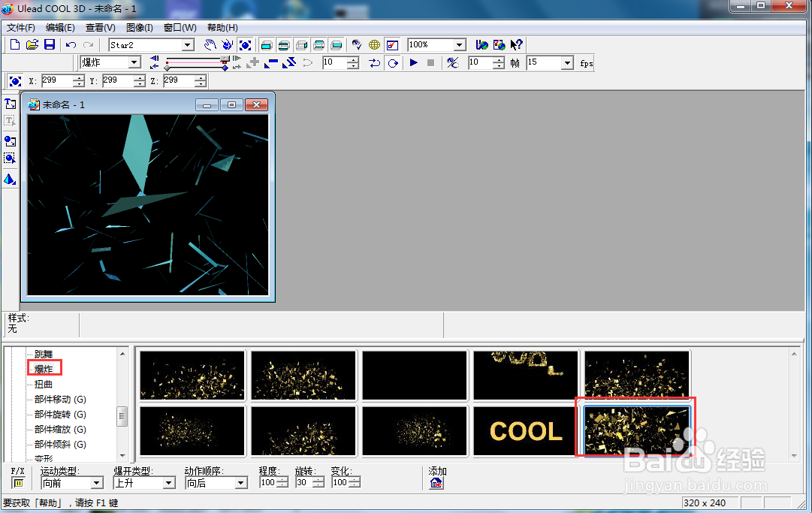Select the highlighted explosion thumbnail in bottom row
The width and height of the screenshot is (812, 513).
(x=637, y=430)
